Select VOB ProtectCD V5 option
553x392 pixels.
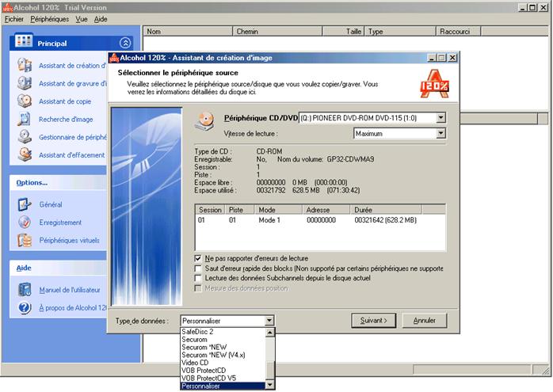point(223,378)
